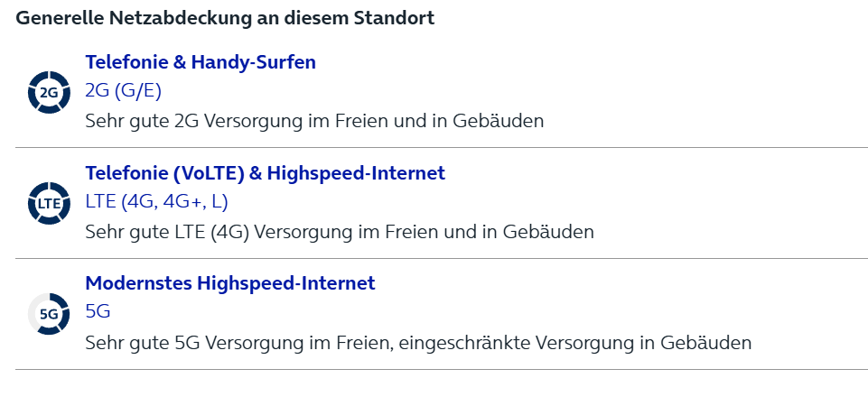This screenshot has height=406, width=868.
Task: Click the standalone '5G' network label
Action: point(98,311)
